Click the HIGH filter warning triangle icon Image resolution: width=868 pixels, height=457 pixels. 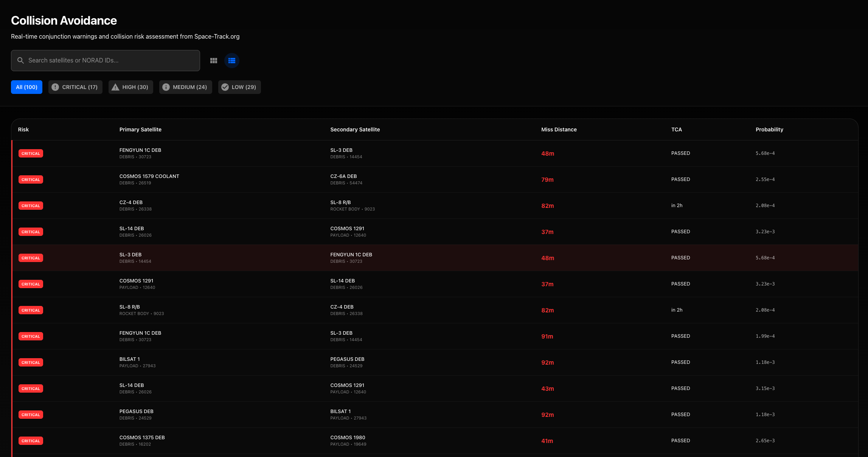click(x=115, y=87)
